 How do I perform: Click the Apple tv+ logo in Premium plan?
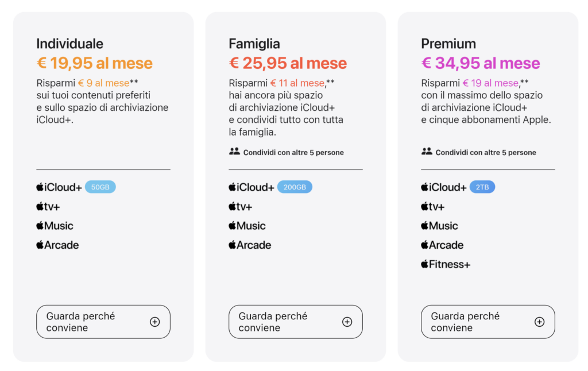pyautogui.click(x=432, y=207)
